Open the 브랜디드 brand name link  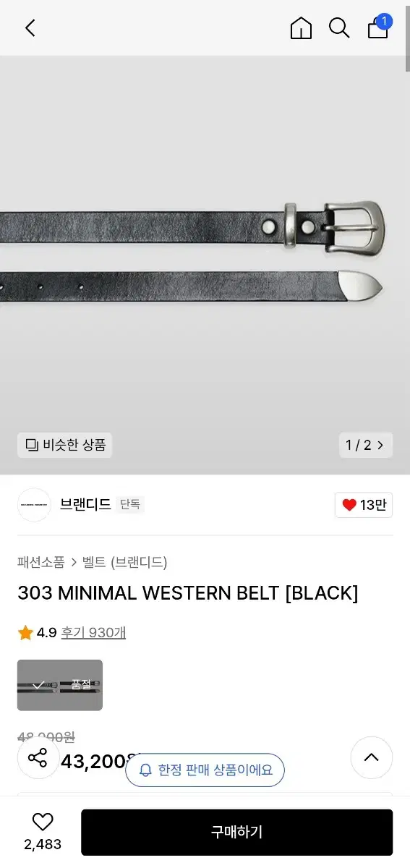click(x=85, y=505)
